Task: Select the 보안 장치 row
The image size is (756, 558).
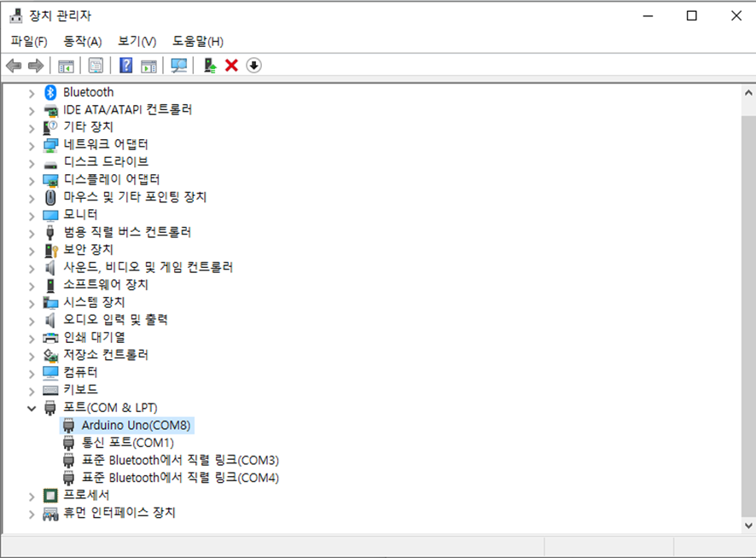Action: click(x=88, y=249)
